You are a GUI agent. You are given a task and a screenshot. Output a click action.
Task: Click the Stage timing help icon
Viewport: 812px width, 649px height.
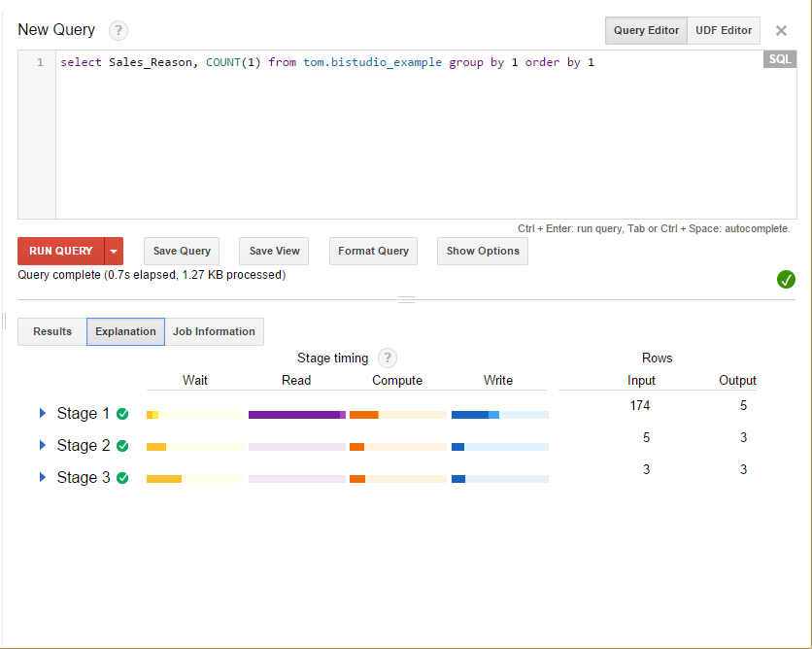[388, 358]
